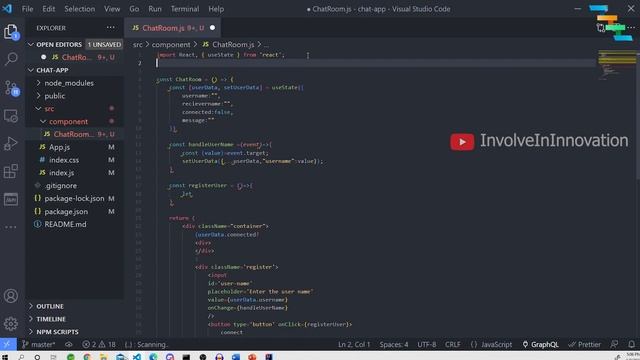
Task: Open index.js in the explorer
Action: (x=61, y=173)
